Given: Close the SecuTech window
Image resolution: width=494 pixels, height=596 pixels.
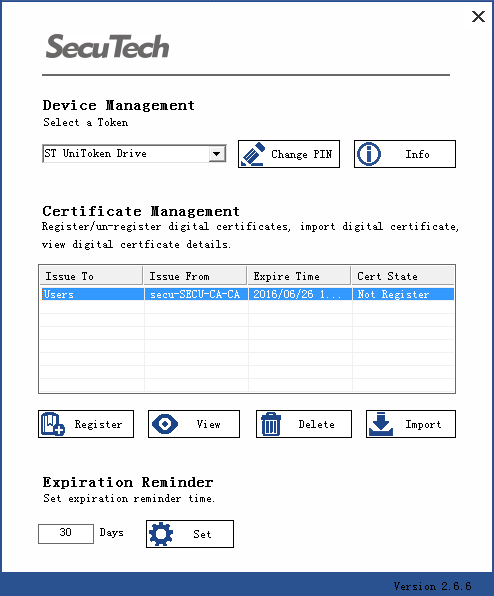Looking at the screenshot, I should click(478, 16).
